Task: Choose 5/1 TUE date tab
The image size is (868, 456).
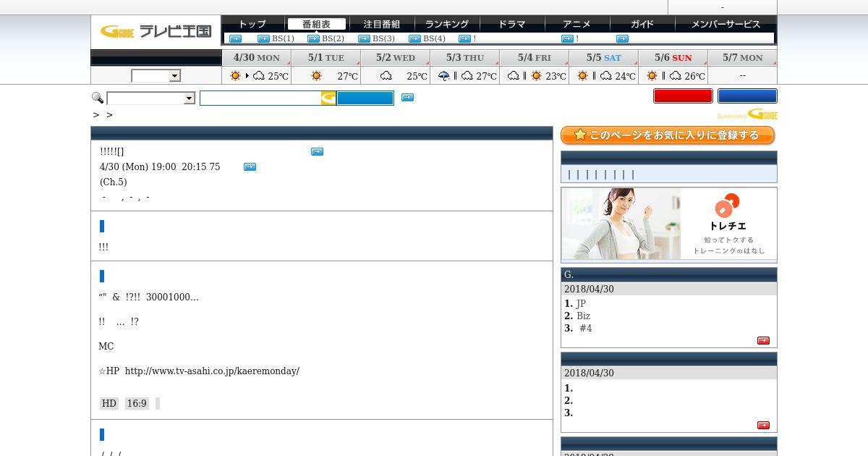Action: (325, 58)
